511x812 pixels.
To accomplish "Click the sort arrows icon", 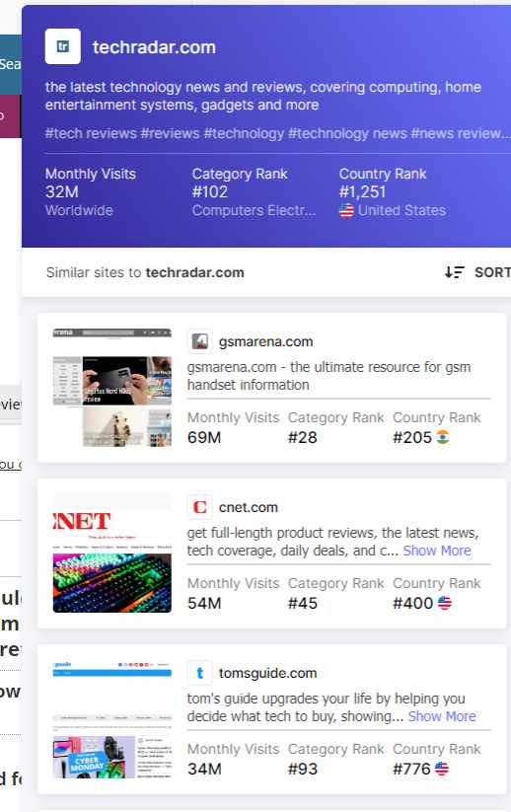I will coord(455,272).
